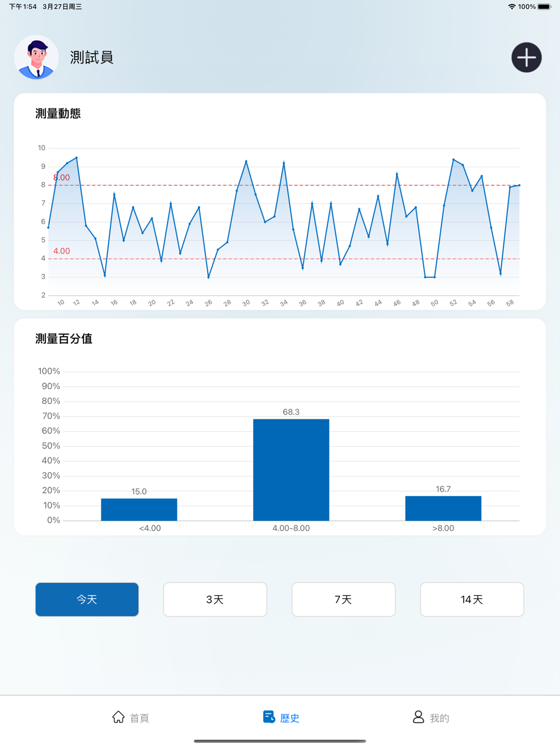The image size is (560, 747).
Task: Click the >8.00 axis label
Action: pos(443,528)
